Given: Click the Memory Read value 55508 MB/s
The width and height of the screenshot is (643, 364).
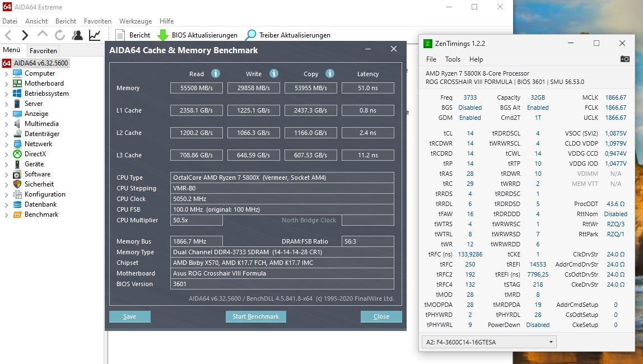Looking at the screenshot, I should 197,88.
